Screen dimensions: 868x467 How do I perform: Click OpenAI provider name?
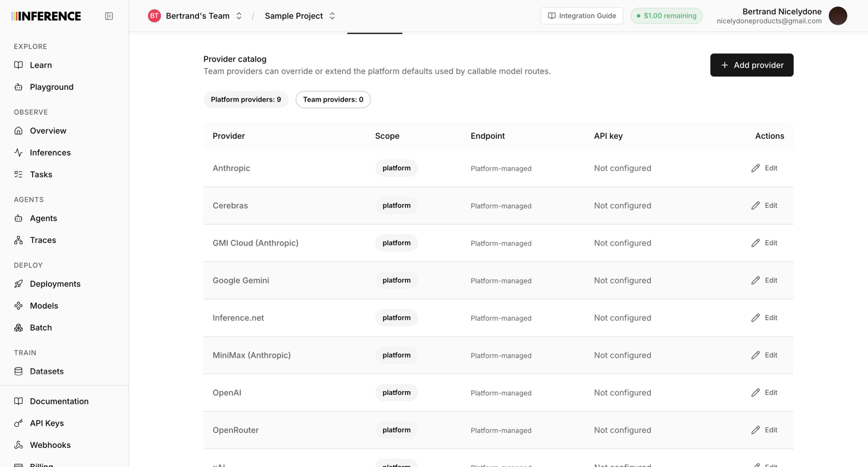pyautogui.click(x=227, y=392)
